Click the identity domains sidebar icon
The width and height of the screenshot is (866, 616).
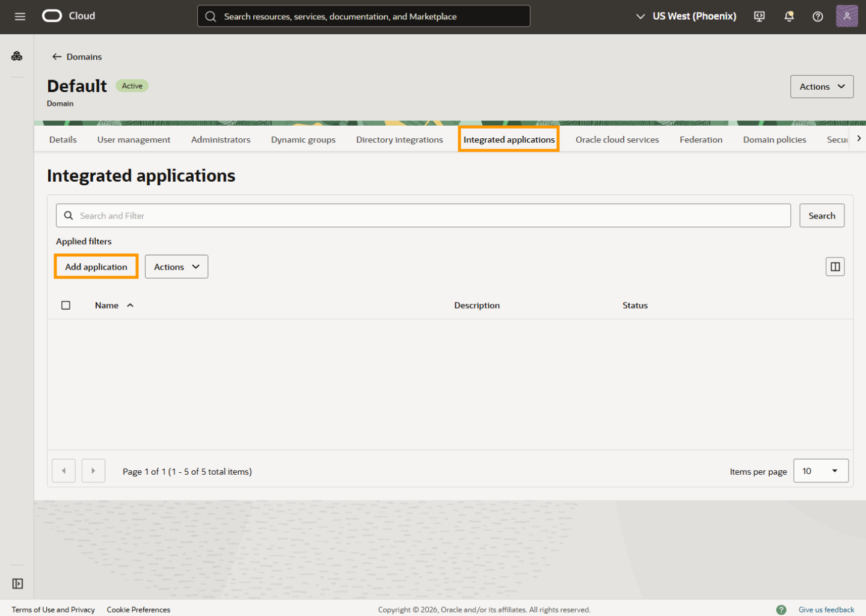click(17, 56)
